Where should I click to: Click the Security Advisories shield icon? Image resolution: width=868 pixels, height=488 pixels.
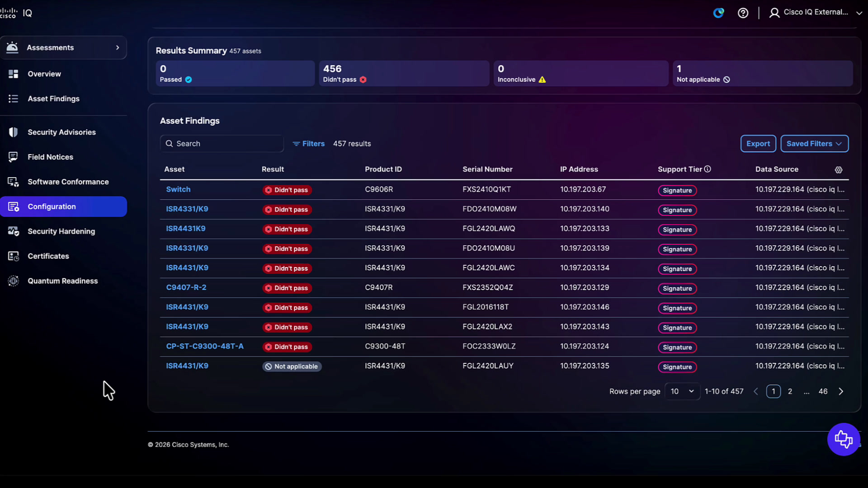[13, 132]
